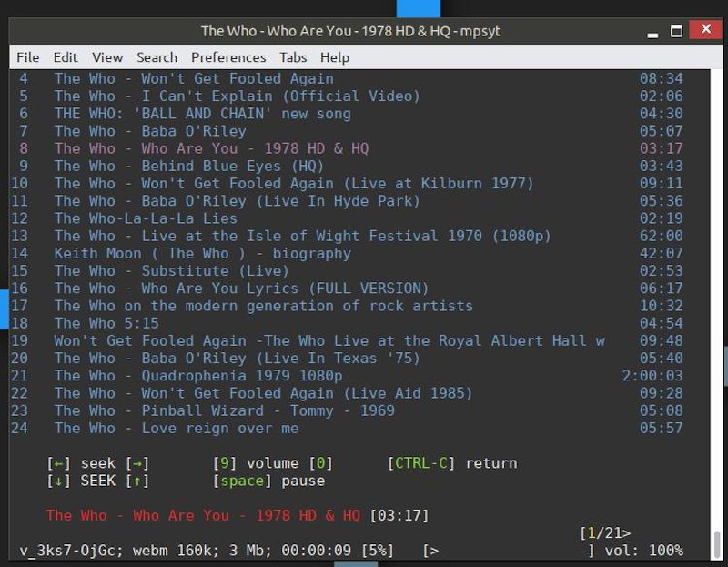Maximize the terminal window
The width and height of the screenshot is (728, 567).
[676, 31]
